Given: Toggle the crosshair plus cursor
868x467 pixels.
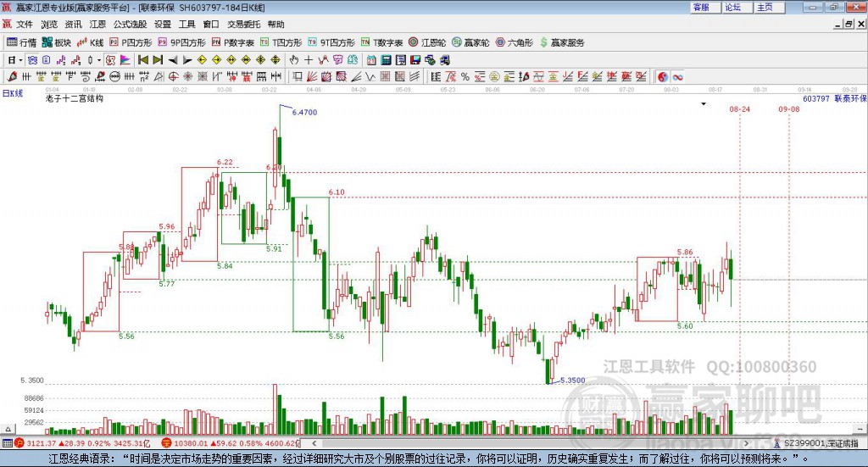Looking at the screenshot, I should tap(309, 60).
